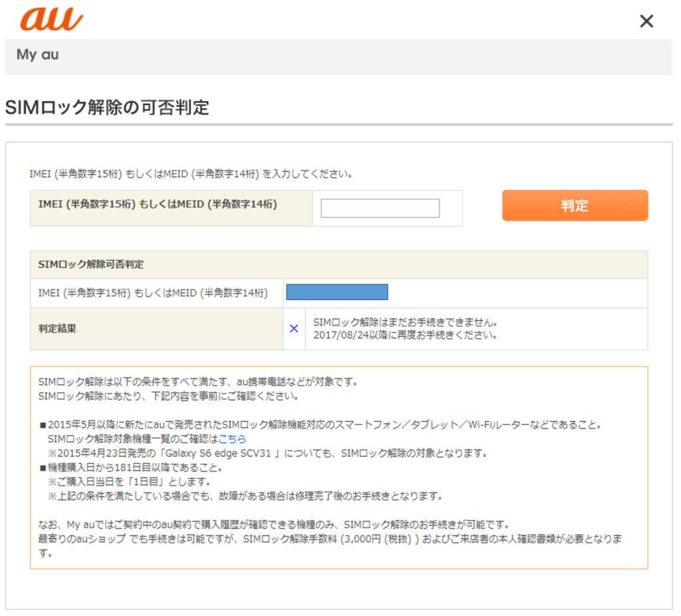Click the text SIMロック解除はまだお手続きできません
681x616 pixels.
coord(405,323)
